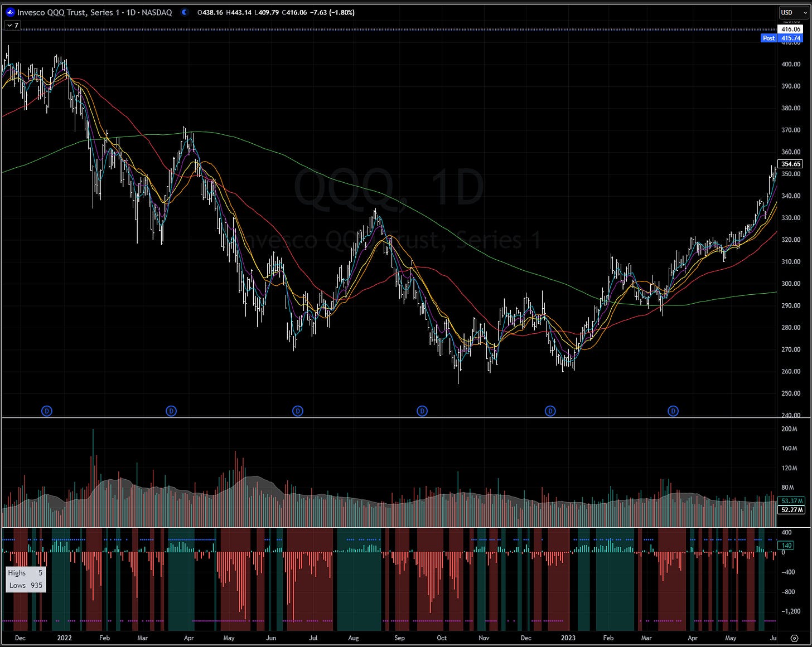This screenshot has width=812, height=647.
Task: Click the 354.65 price axis label
Action: pyautogui.click(x=791, y=164)
